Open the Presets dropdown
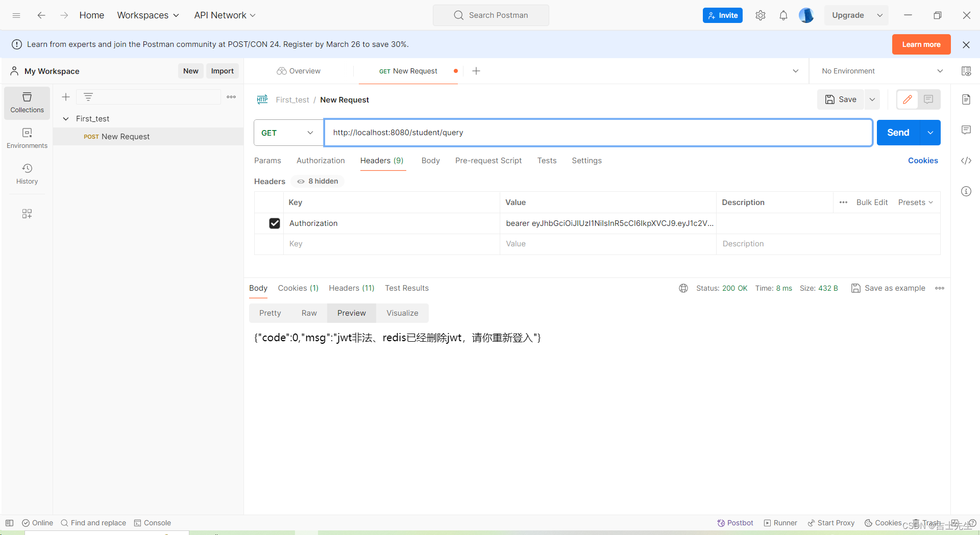 (916, 202)
